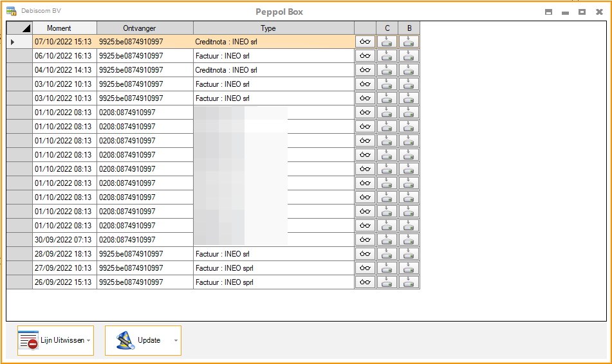This screenshot has width=612, height=364.
Task: Click the Type column header
Action: (274, 28)
